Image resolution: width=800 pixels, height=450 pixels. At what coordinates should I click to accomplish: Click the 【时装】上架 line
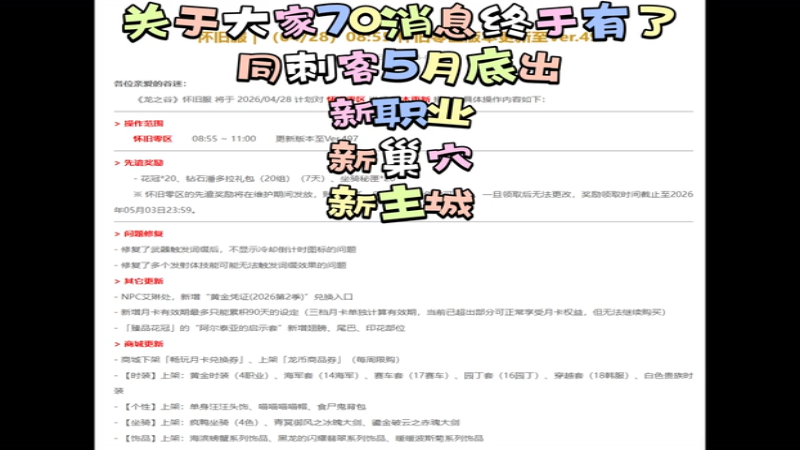click(403, 383)
